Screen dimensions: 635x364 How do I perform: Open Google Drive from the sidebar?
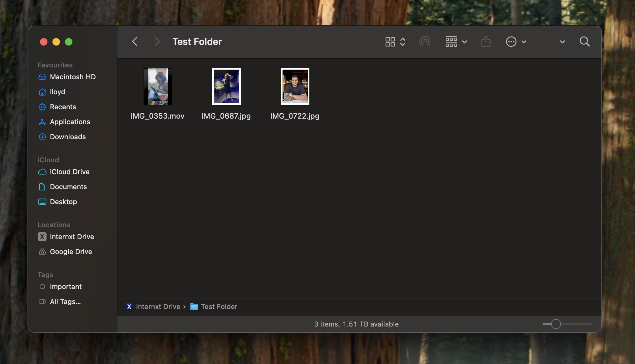[71, 252]
